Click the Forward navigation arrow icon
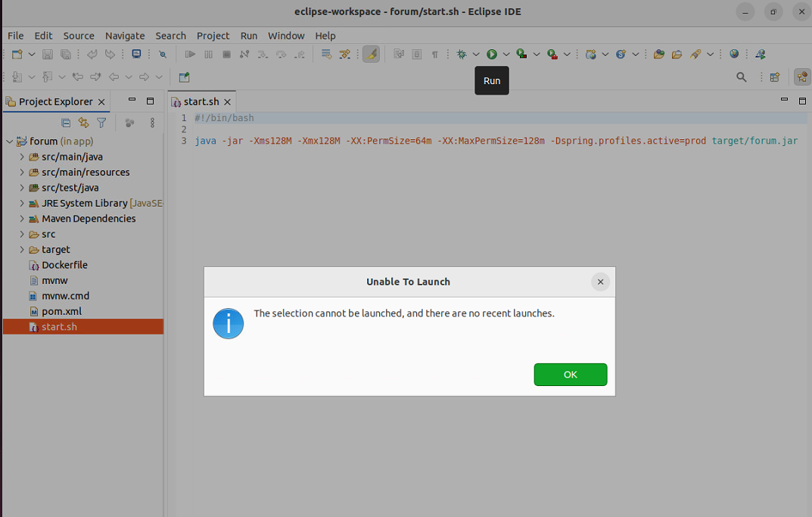The image size is (812, 517). click(x=144, y=77)
